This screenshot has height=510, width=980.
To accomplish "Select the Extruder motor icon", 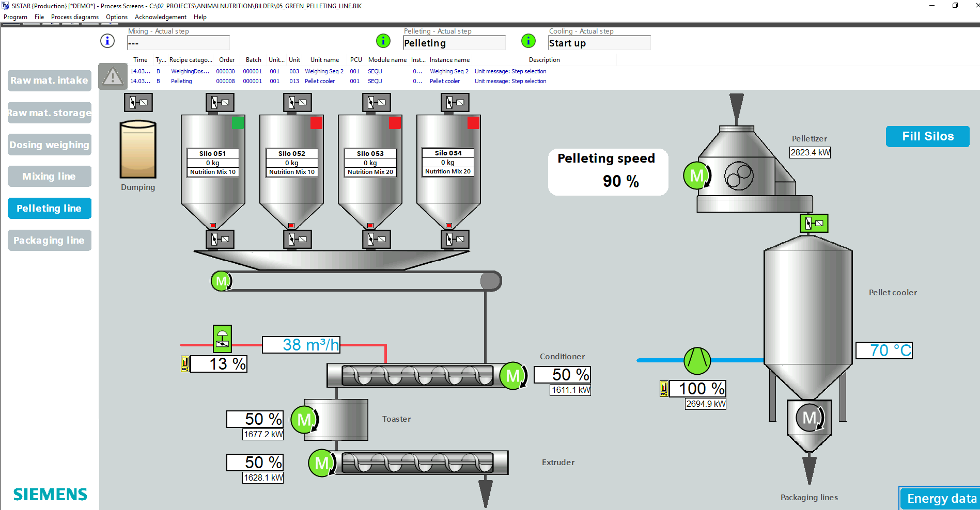I will (321, 463).
